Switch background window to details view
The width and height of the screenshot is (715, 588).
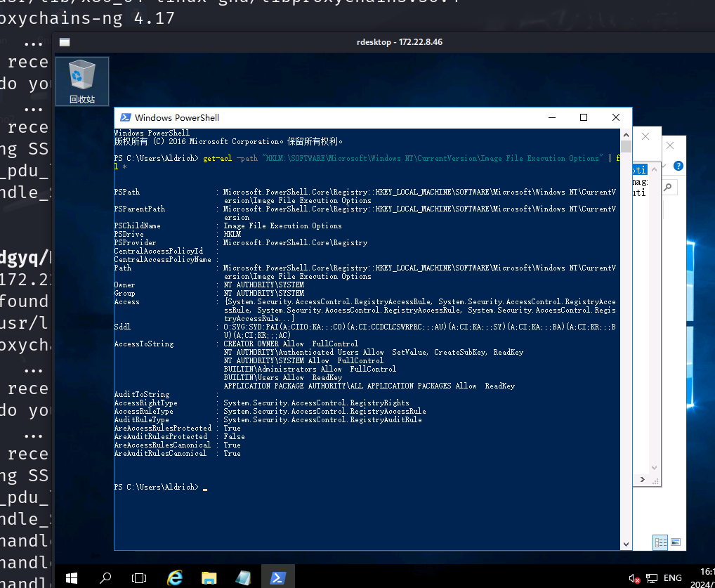point(660,542)
